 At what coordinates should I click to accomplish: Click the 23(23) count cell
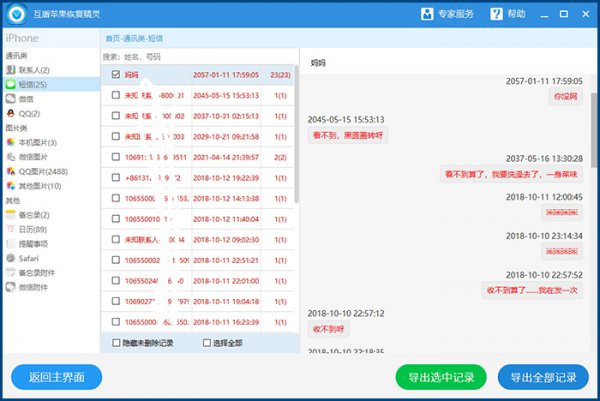tap(280, 75)
